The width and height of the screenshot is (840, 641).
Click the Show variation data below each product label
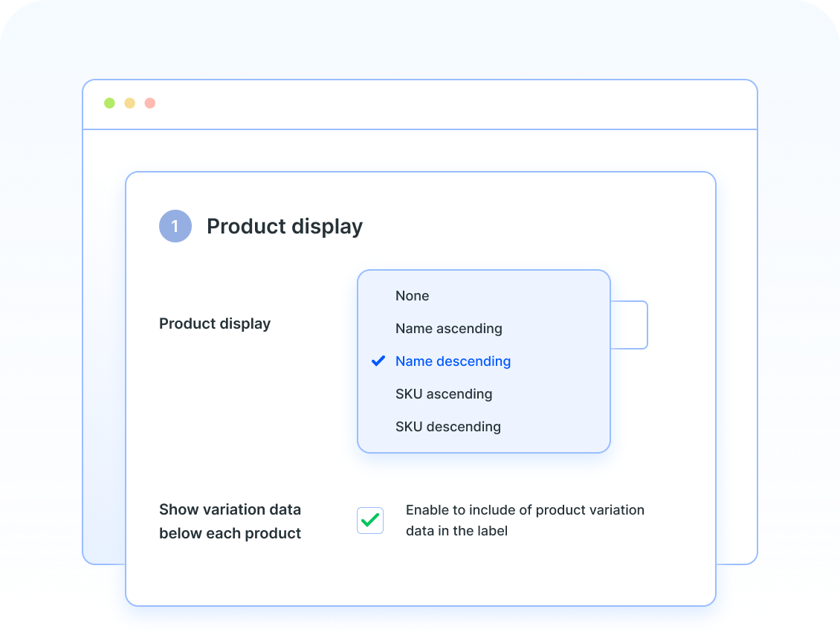[230, 521]
